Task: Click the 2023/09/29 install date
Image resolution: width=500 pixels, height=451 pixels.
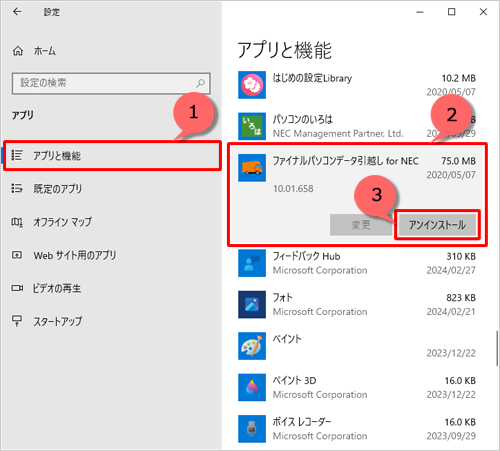Action: coord(451,436)
